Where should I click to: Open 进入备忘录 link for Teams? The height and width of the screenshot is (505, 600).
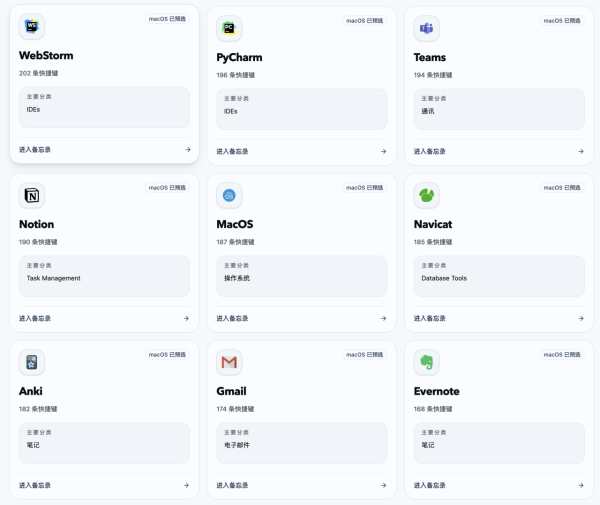430,152
